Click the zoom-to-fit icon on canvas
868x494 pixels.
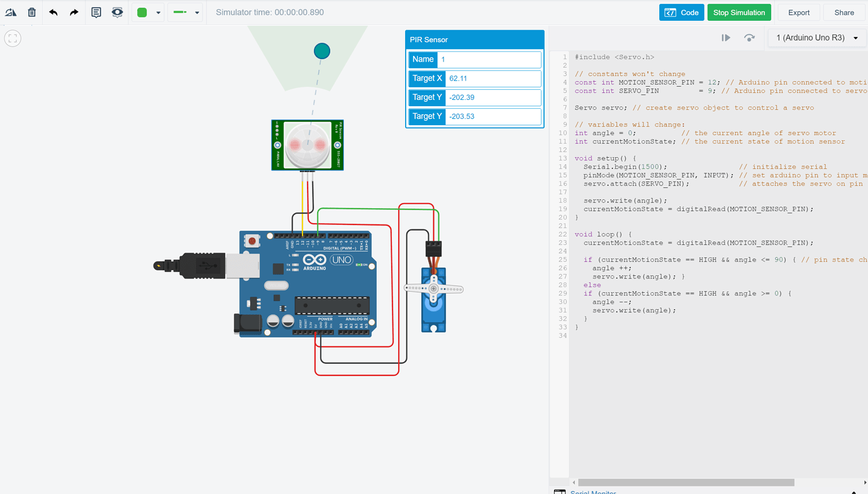click(x=13, y=38)
